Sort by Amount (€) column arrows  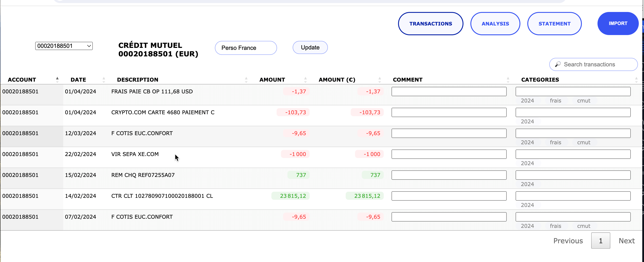point(380,80)
